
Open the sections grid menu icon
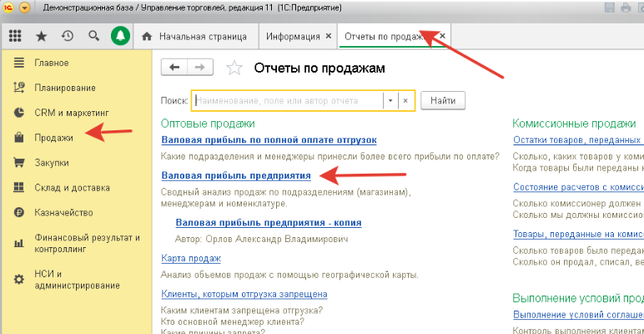14,37
